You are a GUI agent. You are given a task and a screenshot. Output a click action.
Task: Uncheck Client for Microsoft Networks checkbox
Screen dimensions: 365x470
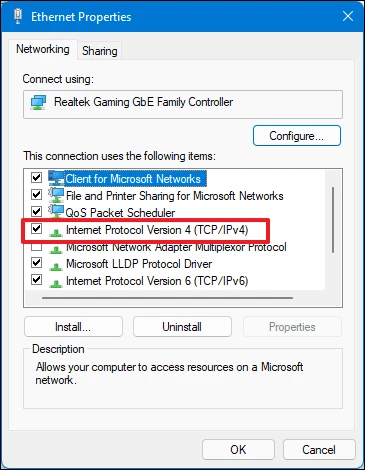tap(36, 177)
